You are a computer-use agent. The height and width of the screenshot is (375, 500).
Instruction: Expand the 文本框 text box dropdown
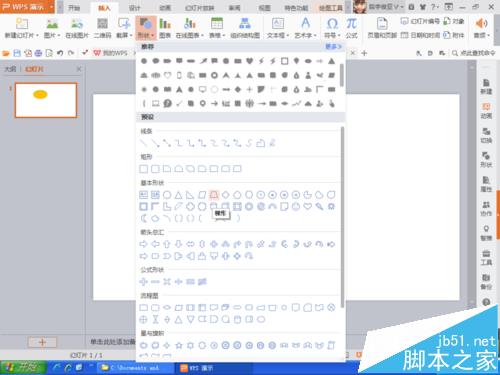coord(287,35)
